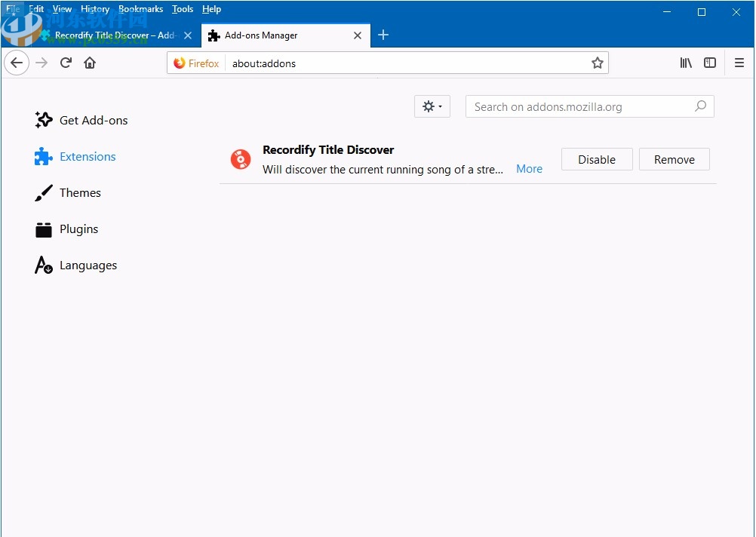Open the Bookmarks menu
The height and width of the screenshot is (537, 756).
point(140,9)
